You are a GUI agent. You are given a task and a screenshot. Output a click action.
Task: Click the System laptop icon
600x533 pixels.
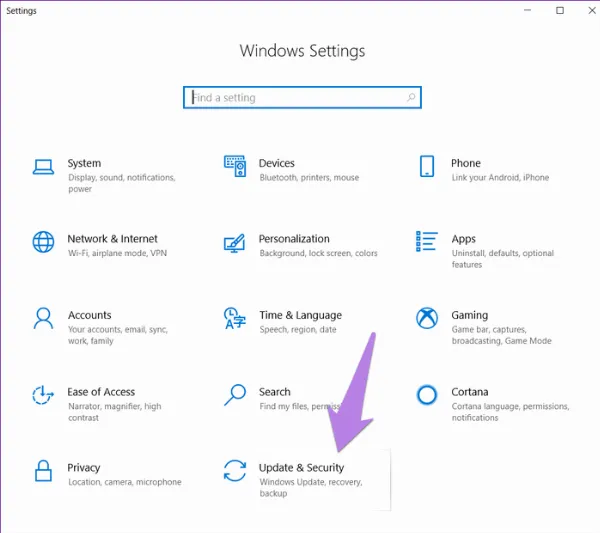point(43,166)
